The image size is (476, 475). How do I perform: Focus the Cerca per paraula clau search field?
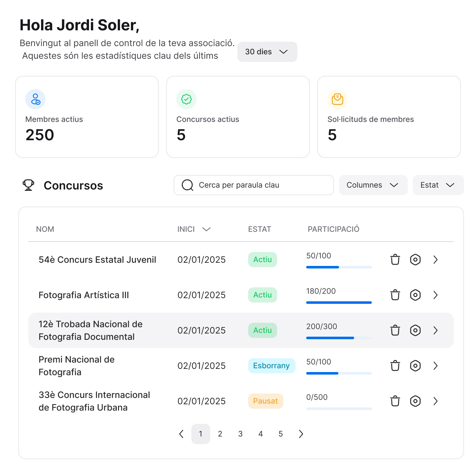[x=253, y=185]
